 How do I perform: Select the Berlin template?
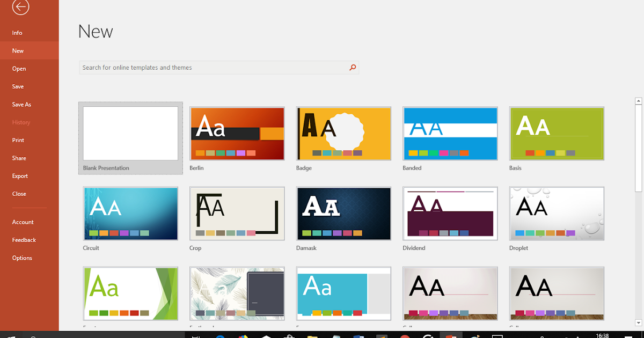pos(237,133)
